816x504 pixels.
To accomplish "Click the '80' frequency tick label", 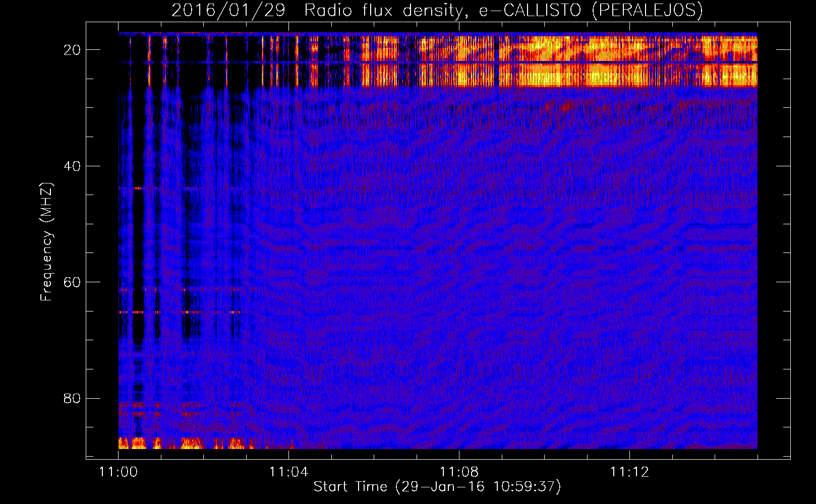I will [x=72, y=399].
